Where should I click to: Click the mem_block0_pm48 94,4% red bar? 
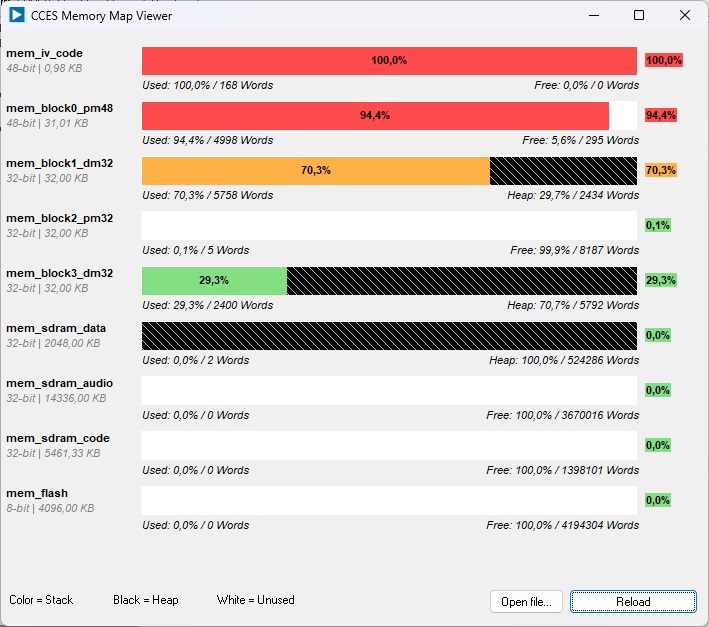click(375, 116)
